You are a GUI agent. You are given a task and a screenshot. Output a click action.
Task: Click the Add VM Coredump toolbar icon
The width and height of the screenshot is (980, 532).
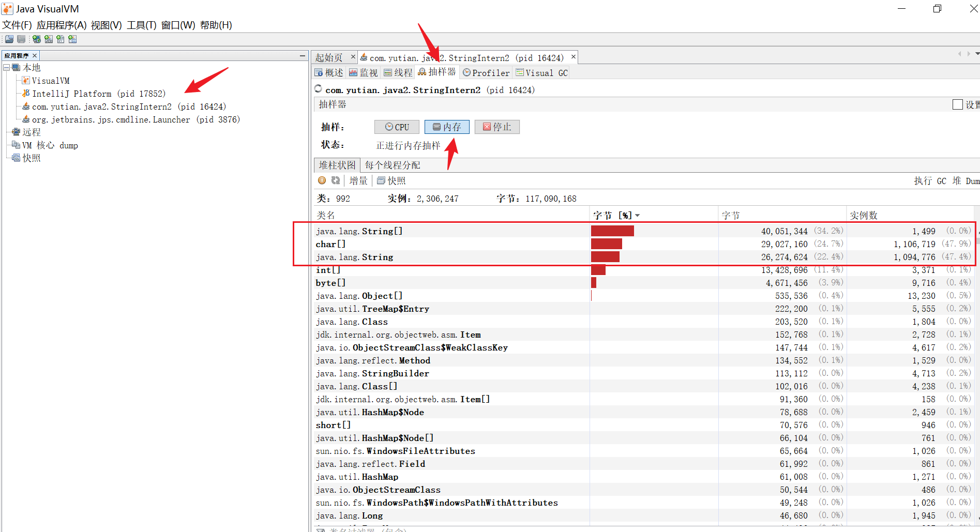(61, 39)
